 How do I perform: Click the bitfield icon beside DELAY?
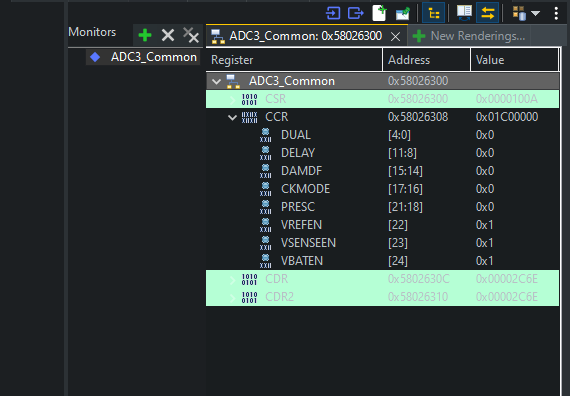pos(266,153)
